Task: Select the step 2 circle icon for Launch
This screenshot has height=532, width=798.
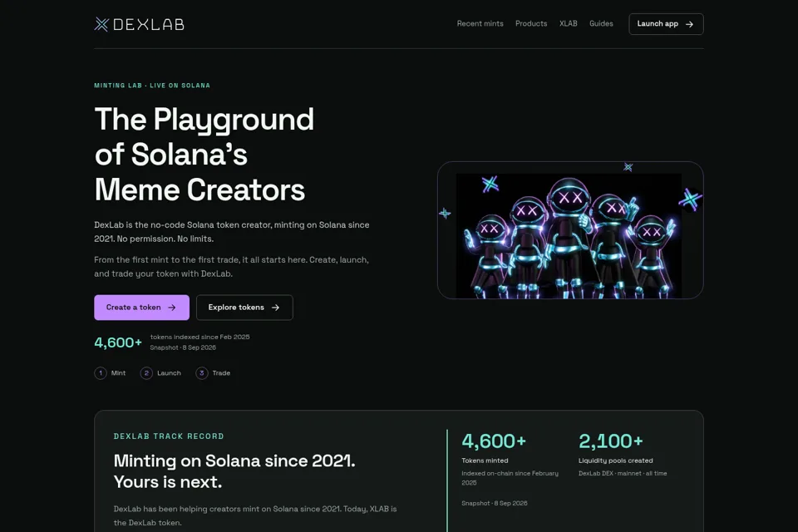Action: [x=146, y=373]
